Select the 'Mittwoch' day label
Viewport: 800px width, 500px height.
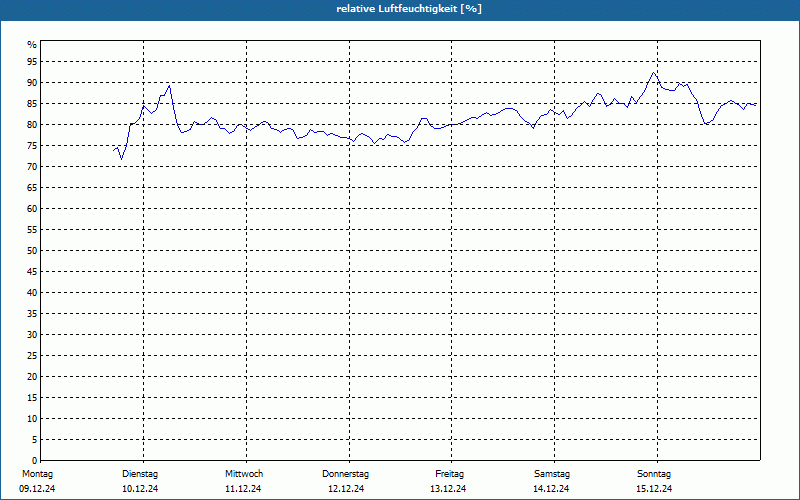tap(244, 474)
